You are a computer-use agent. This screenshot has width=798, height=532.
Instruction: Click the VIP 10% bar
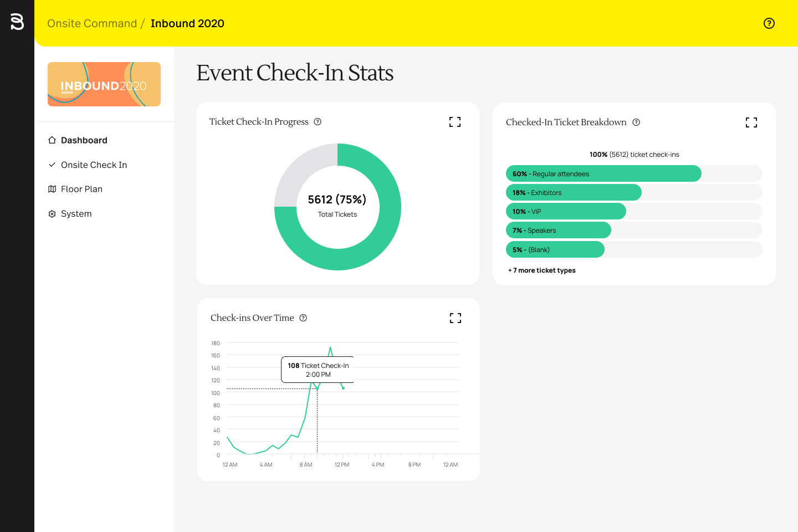tap(566, 211)
